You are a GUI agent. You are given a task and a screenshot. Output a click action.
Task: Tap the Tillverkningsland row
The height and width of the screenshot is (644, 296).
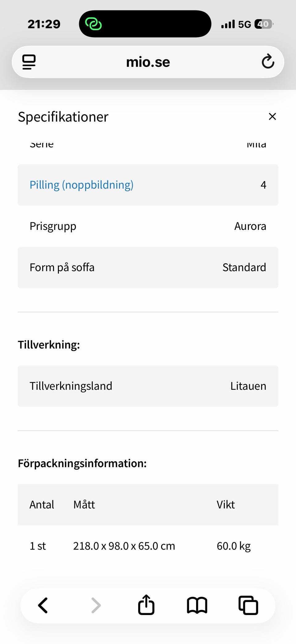(148, 386)
